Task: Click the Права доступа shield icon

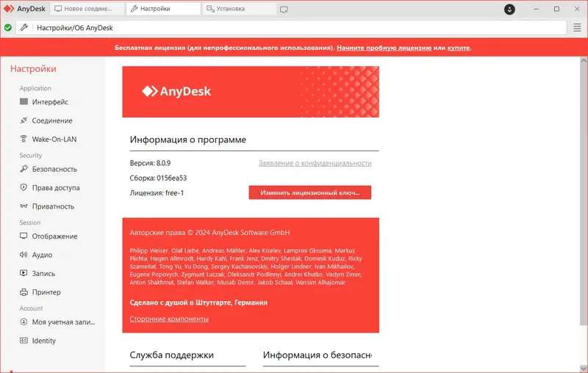Action: tap(24, 187)
